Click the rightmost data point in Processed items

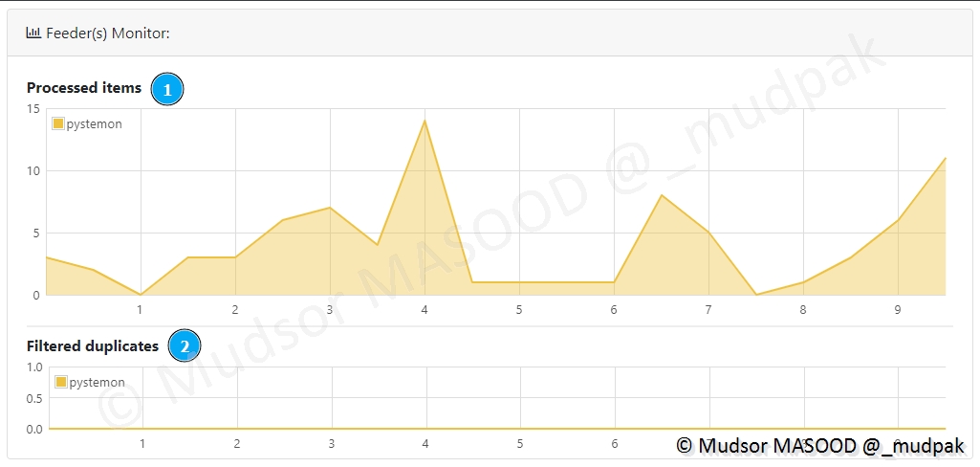(x=945, y=159)
